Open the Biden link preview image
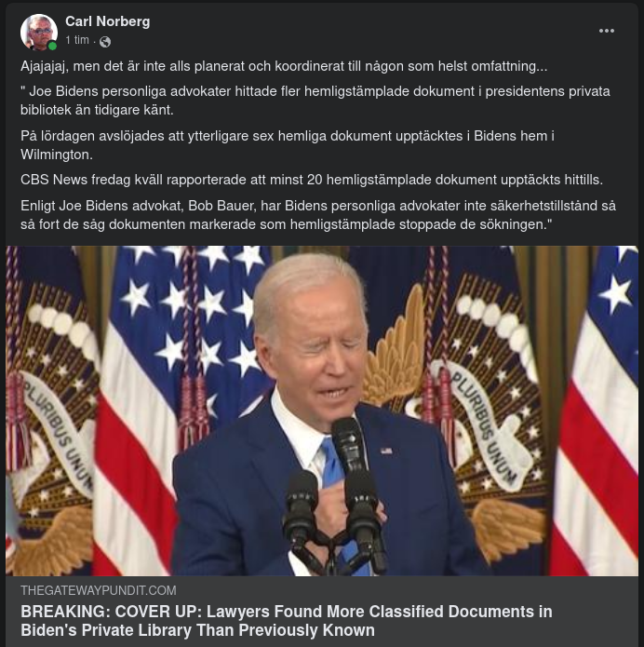The width and height of the screenshot is (644, 647). click(x=322, y=410)
